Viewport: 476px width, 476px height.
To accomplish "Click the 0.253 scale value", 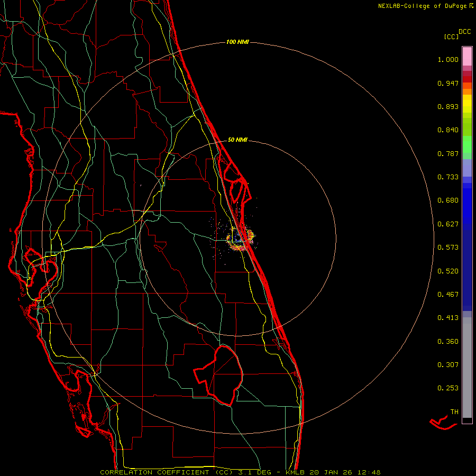I will point(448,388).
